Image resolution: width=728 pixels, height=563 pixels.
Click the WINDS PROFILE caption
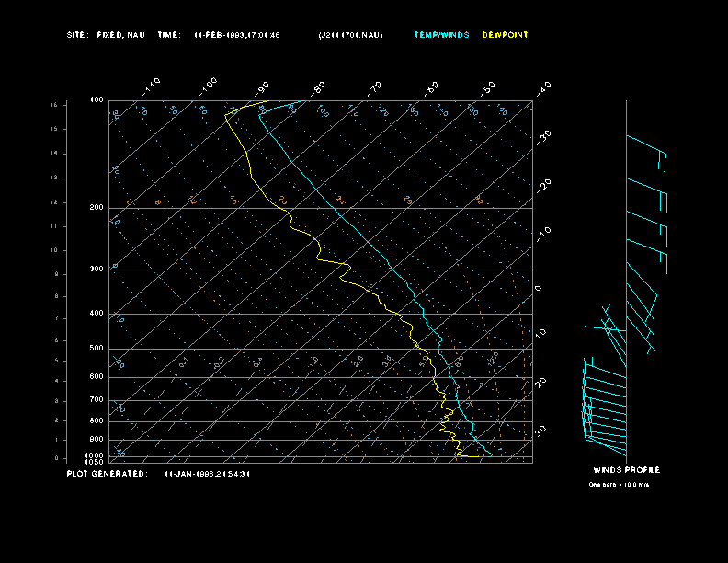tap(627, 470)
